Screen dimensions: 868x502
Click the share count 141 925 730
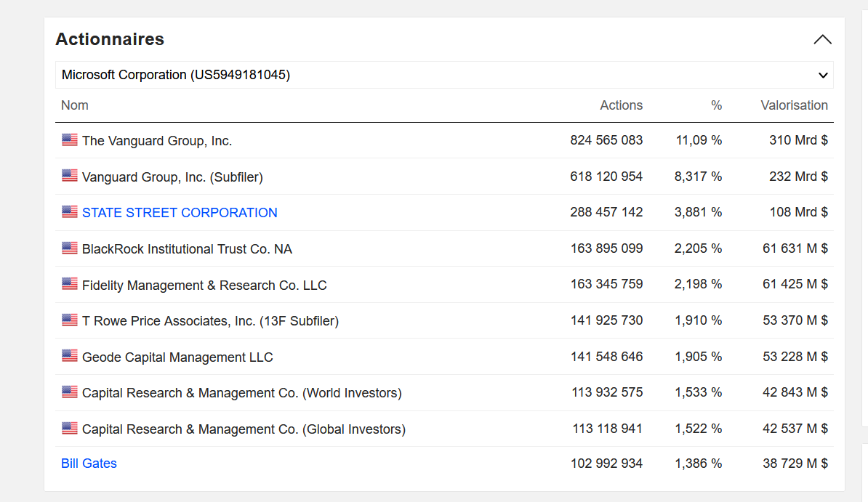[x=607, y=320]
